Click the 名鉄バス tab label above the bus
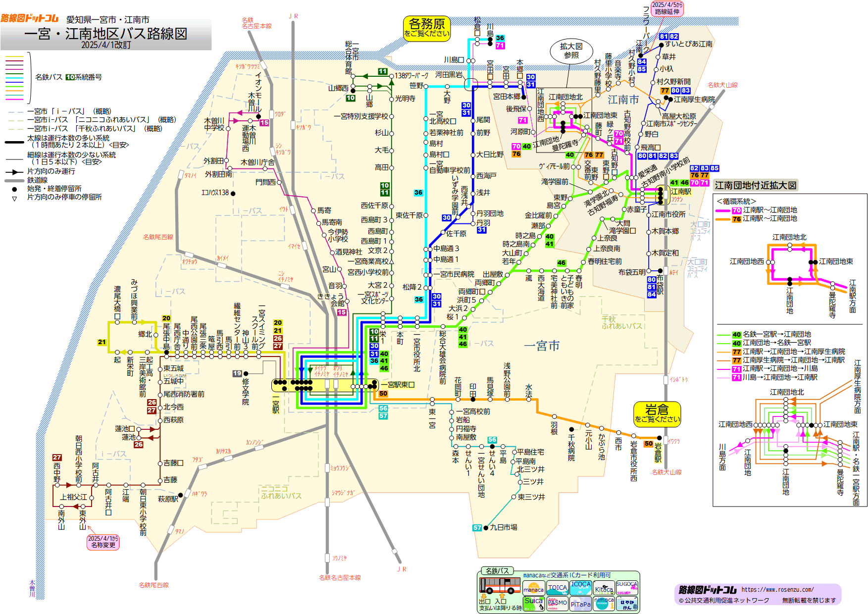Viewport: 868px width, 614px height. coord(497,571)
